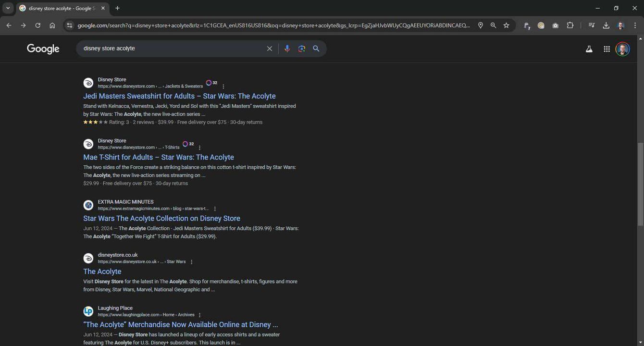Bookmark this page with the star icon
The width and height of the screenshot is (644, 346).
pos(506,25)
